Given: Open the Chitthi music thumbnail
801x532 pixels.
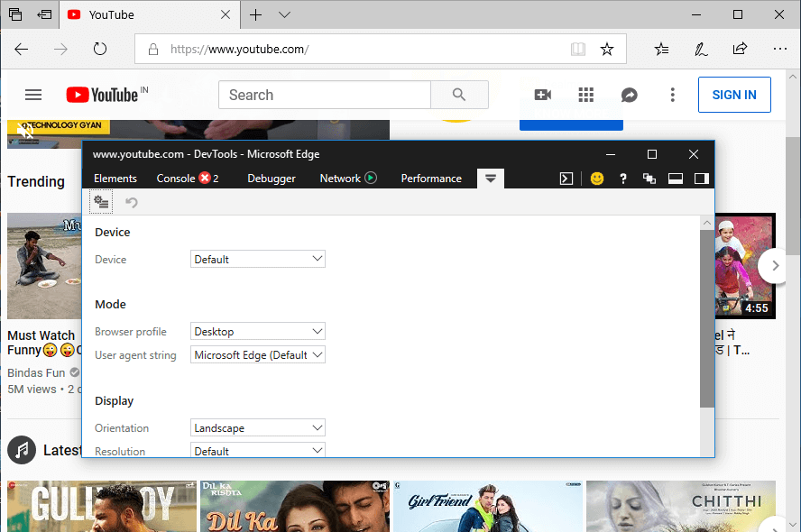Looking at the screenshot, I should click(x=681, y=506).
